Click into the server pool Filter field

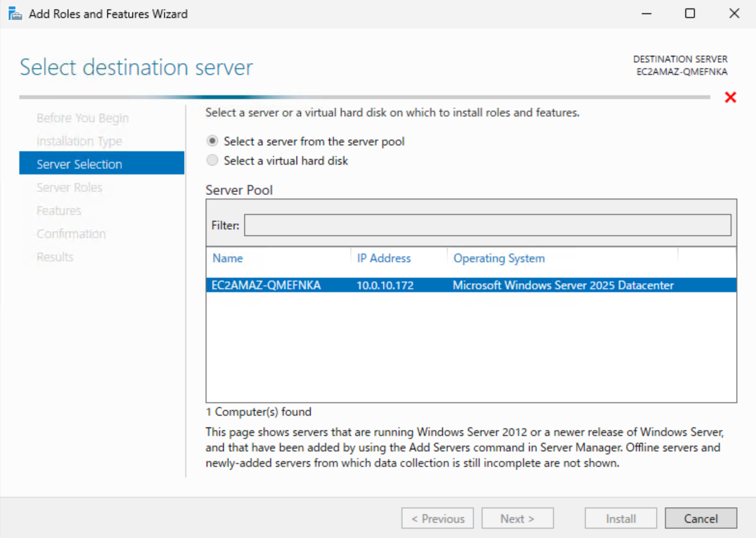pyautogui.click(x=487, y=225)
